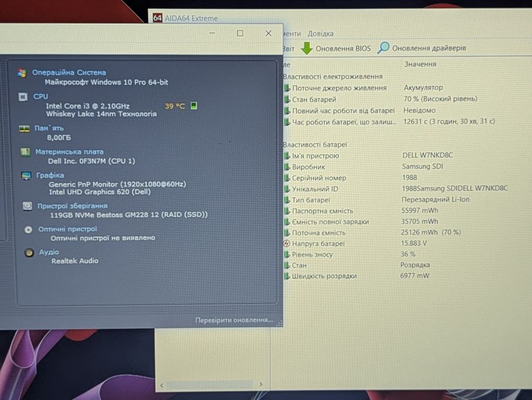Click the motherboard icon beside Материнська плата
This screenshot has height=400, width=532.
click(25, 152)
